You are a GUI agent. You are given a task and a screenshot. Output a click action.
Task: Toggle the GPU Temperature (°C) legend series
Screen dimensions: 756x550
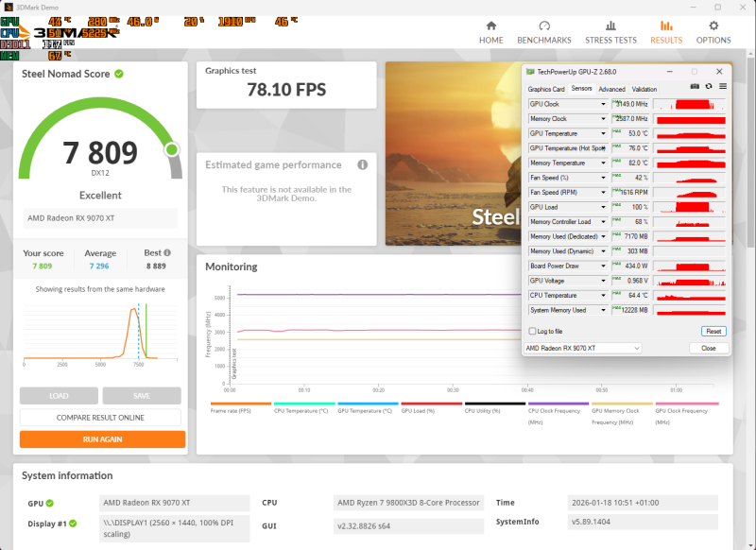coord(368,408)
